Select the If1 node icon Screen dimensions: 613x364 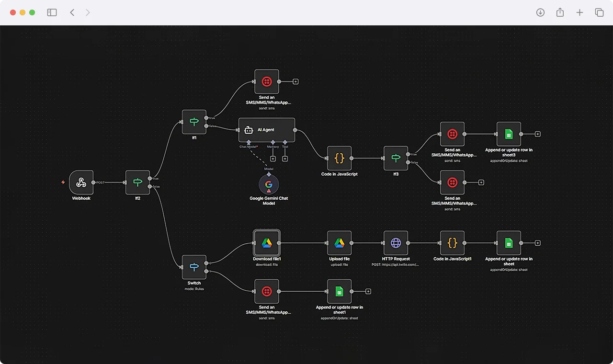point(194,122)
